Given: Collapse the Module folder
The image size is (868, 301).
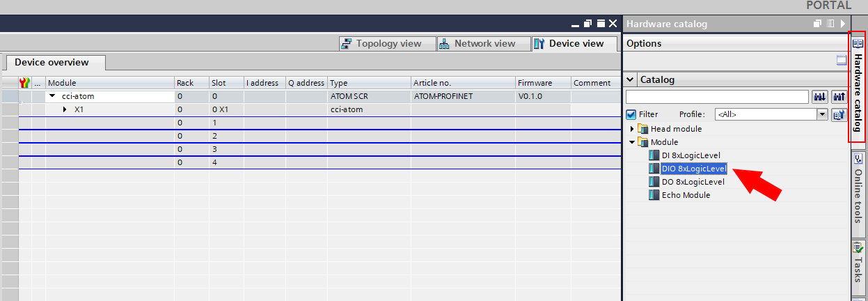Looking at the screenshot, I should 632,142.
